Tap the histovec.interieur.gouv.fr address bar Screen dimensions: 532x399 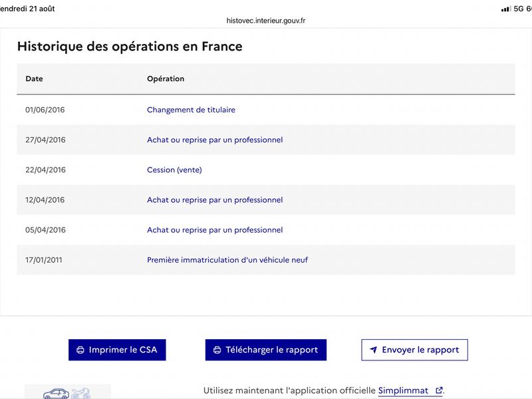[266, 21]
